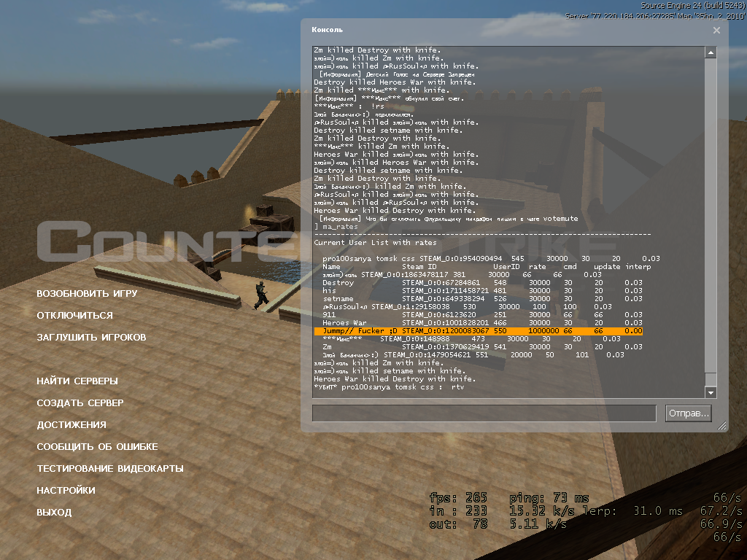The width and height of the screenshot is (747, 560).
Task: Open НАСТРОЙКИ options menu
Action: coord(66,491)
